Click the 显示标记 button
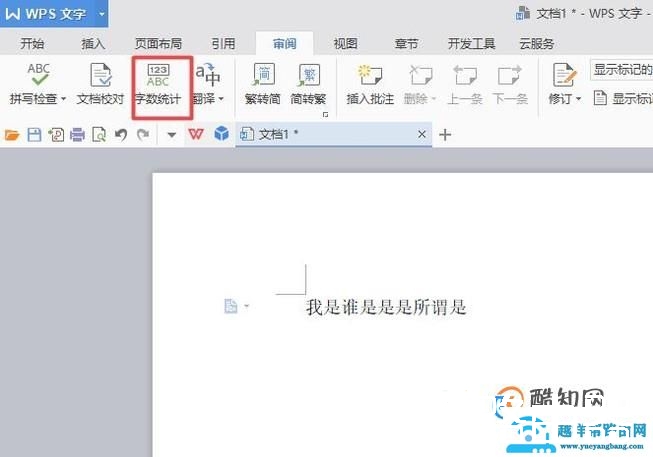 pyautogui.click(x=623, y=99)
